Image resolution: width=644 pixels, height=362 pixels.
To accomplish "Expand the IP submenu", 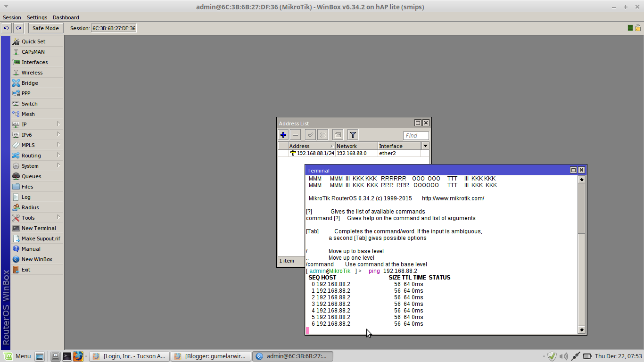I will 37,124.
